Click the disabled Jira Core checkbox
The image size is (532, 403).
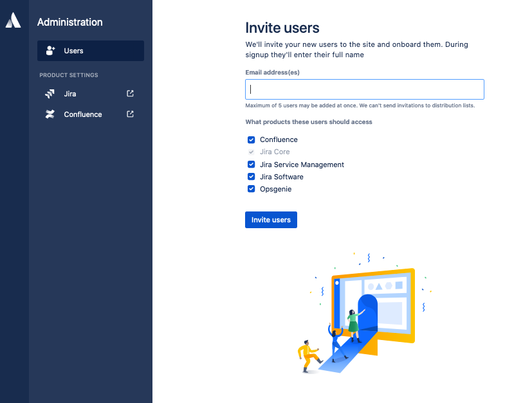251,152
